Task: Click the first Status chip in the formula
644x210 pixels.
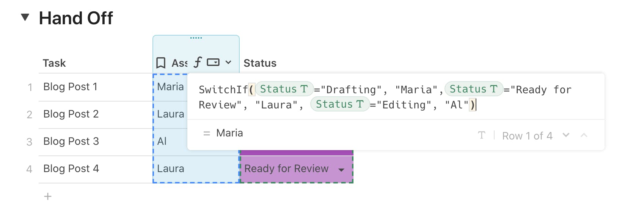Action: 284,89
